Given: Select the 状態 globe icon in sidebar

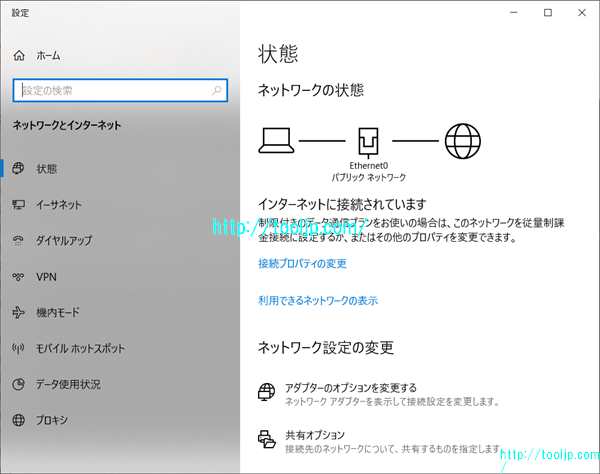Looking at the screenshot, I should pyautogui.click(x=18, y=168).
